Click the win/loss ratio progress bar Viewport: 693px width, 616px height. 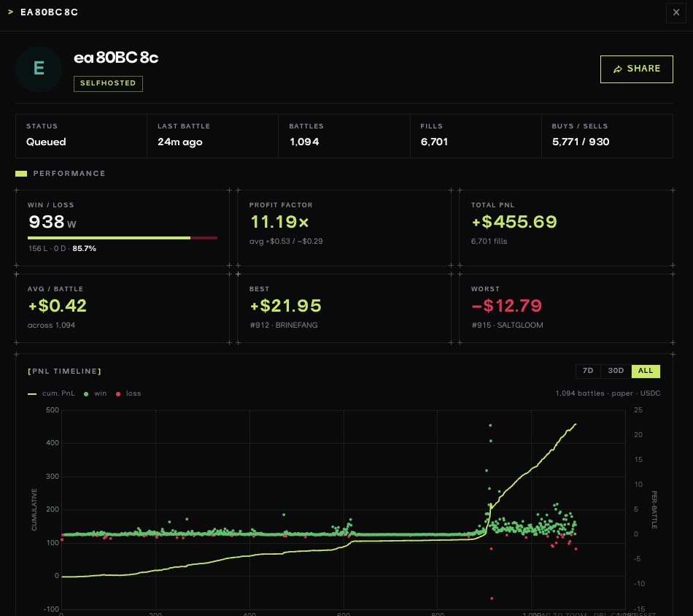click(x=123, y=238)
